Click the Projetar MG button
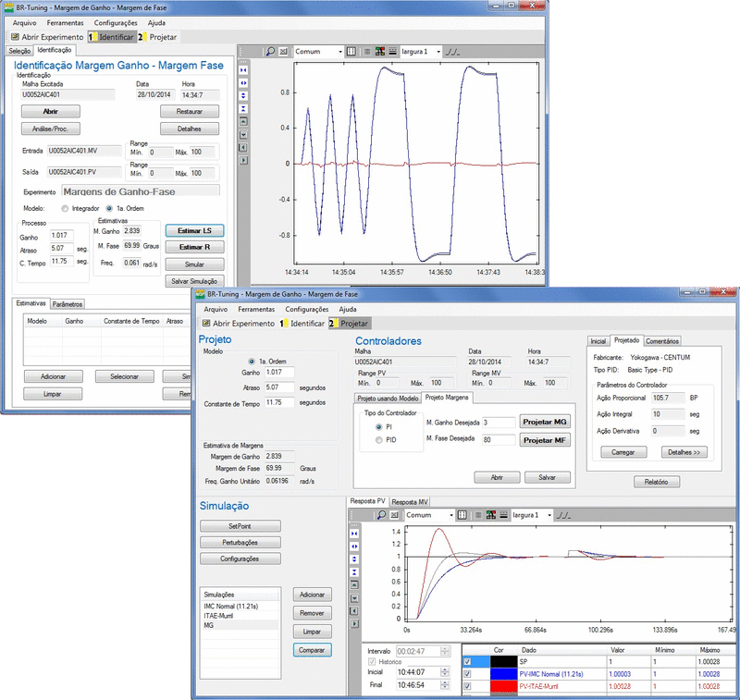The width and height of the screenshot is (740, 700). [x=545, y=422]
